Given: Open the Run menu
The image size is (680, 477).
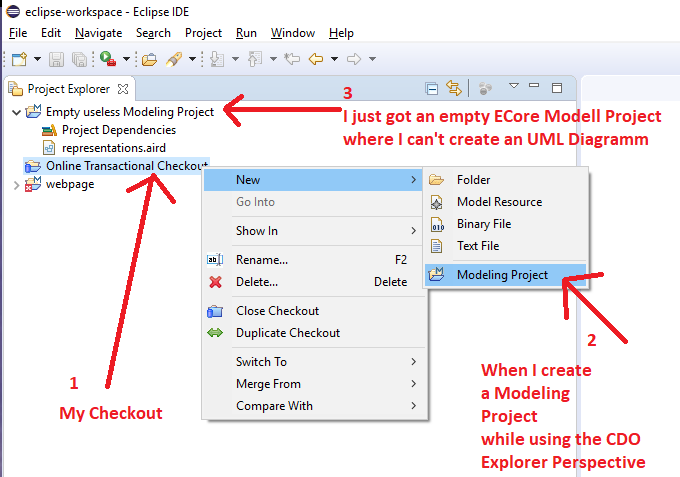Looking at the screenshot, I should click(246, 33).
